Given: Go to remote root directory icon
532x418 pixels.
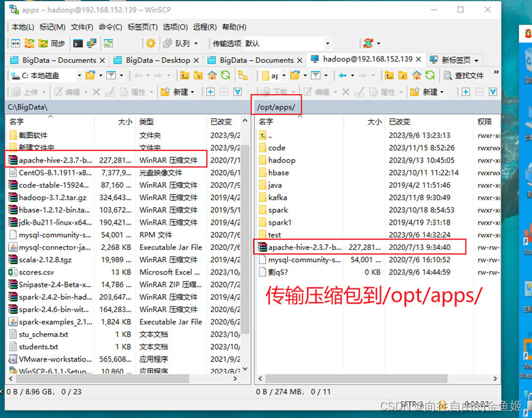Looking at the screenshot, I should pos(403,75).
